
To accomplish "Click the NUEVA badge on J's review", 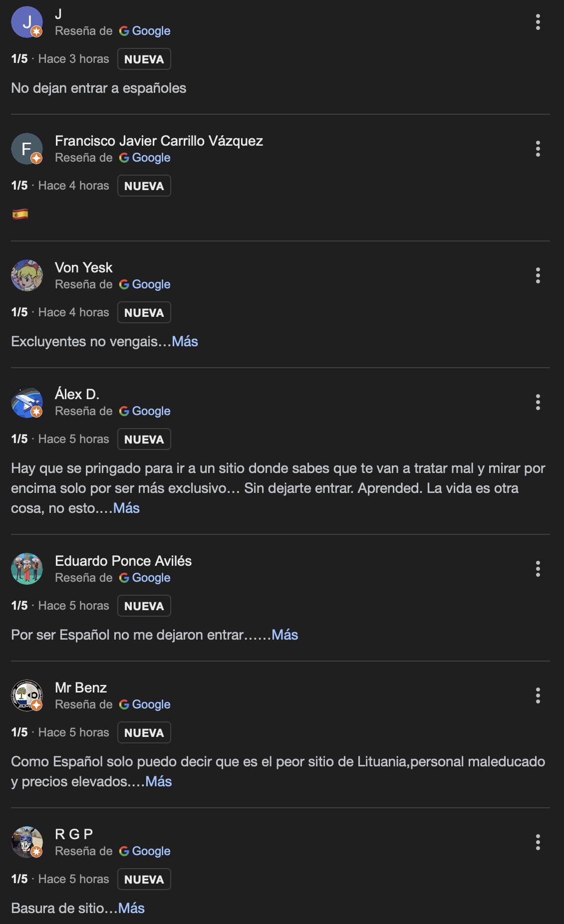I will (144, 59).
